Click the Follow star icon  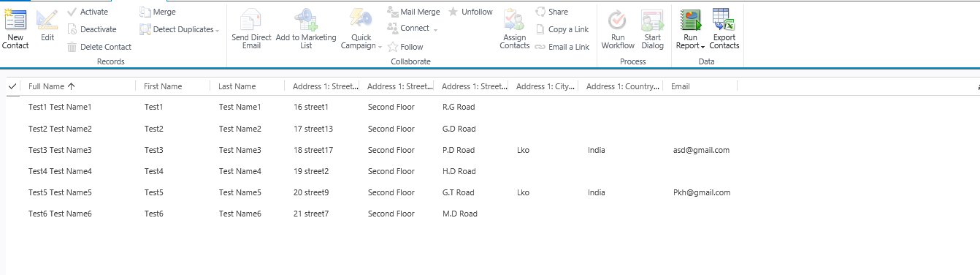click(x=393, y=47)
